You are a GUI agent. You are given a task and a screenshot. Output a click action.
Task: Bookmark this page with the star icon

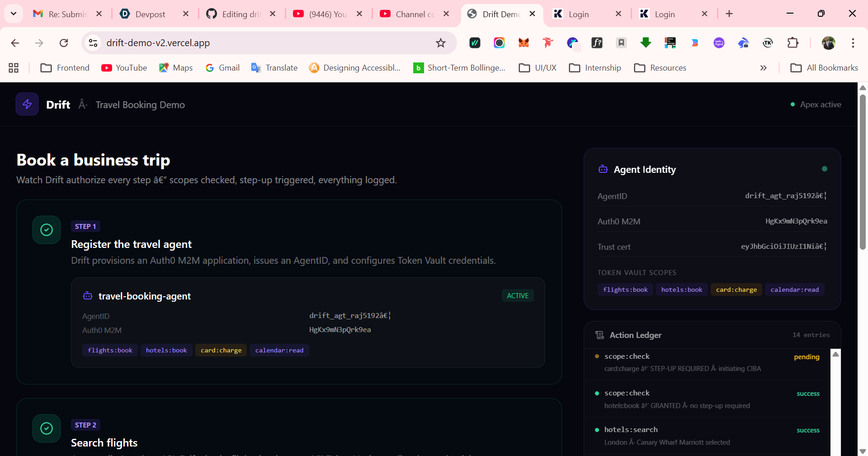tap(441, 43)
